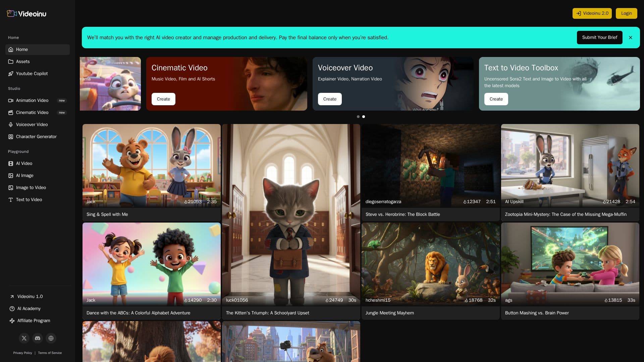Click the AI Video film icon
Viewport: 644px width, 362px height.
(x=11, y=164)
